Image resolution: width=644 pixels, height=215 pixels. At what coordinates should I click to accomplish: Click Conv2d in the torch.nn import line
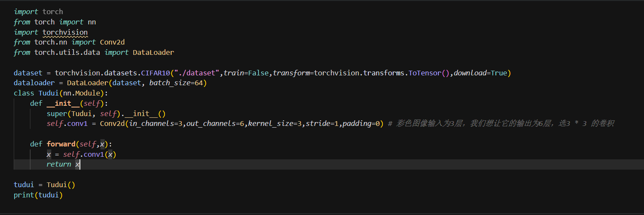[x=112, y=42]
